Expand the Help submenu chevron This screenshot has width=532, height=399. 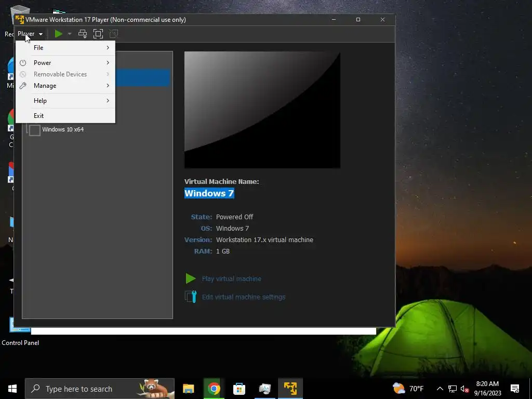coord(108,101)
